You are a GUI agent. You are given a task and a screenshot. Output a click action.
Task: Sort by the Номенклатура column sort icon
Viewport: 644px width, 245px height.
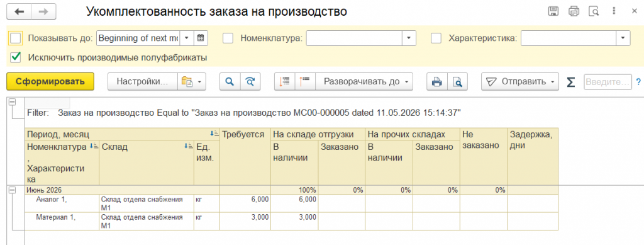[x=94, y=146]
